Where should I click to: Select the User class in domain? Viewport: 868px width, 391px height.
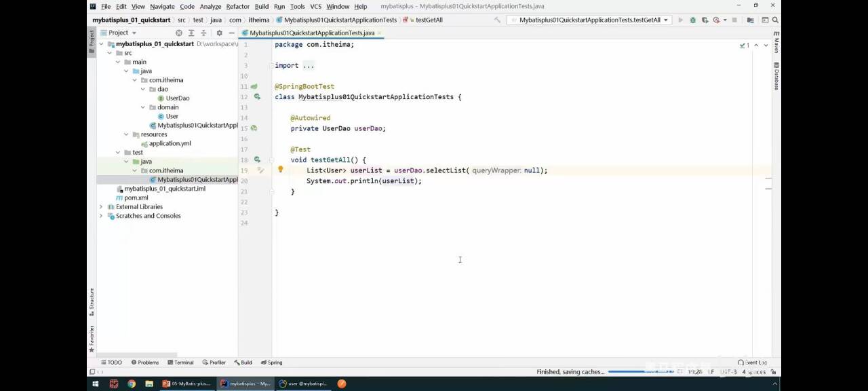pos(167,116)
